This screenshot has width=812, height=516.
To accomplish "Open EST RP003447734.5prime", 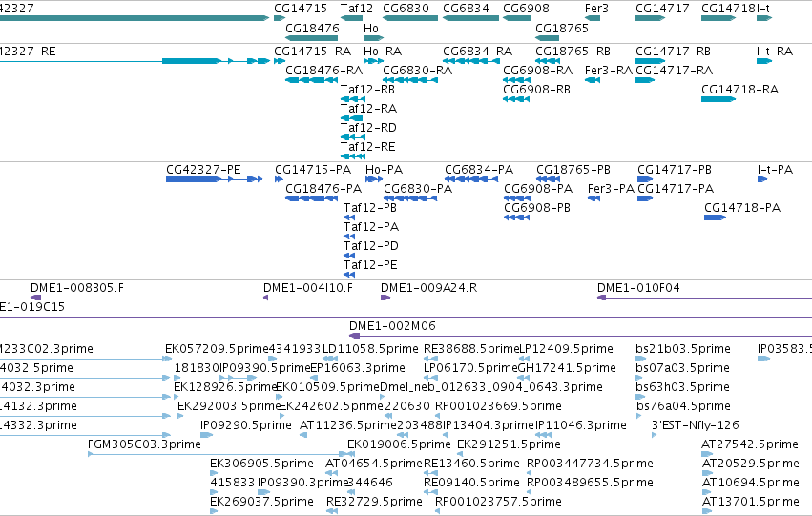I will 590,464.
